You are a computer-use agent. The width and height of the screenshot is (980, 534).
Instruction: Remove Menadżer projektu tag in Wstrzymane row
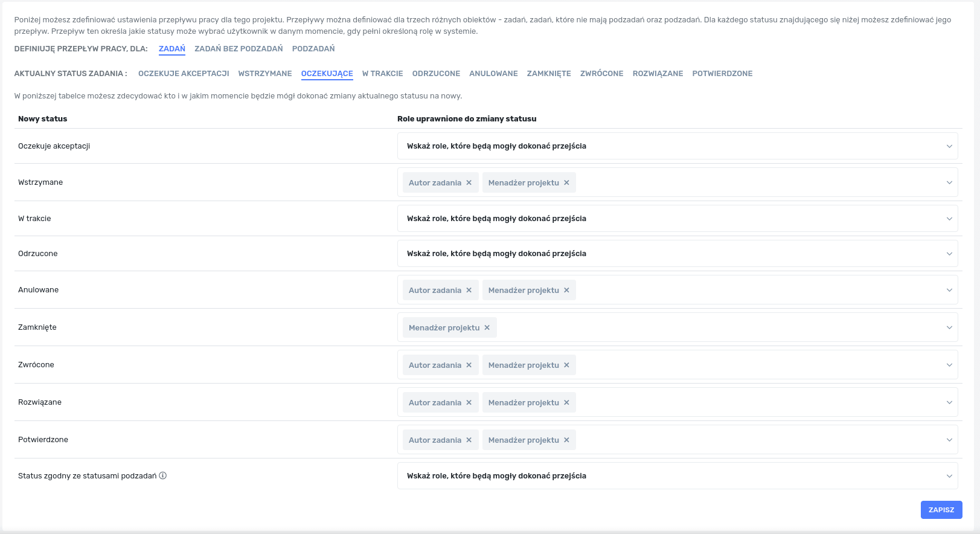point(566,182)
